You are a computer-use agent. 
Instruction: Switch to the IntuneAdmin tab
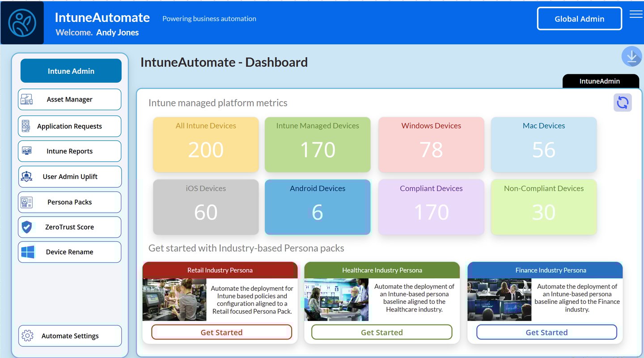point(601,81)
